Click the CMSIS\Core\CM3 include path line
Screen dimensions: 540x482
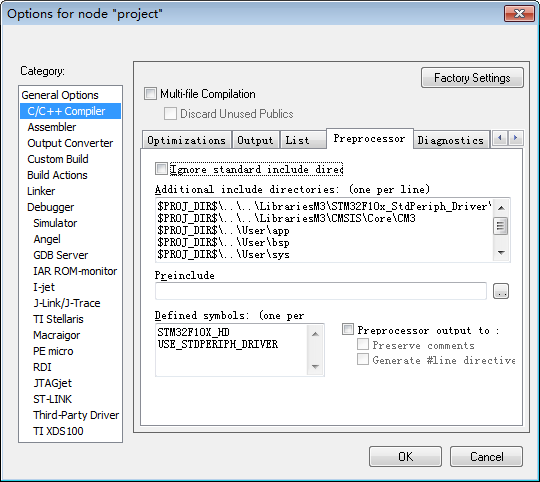(287, 218)
